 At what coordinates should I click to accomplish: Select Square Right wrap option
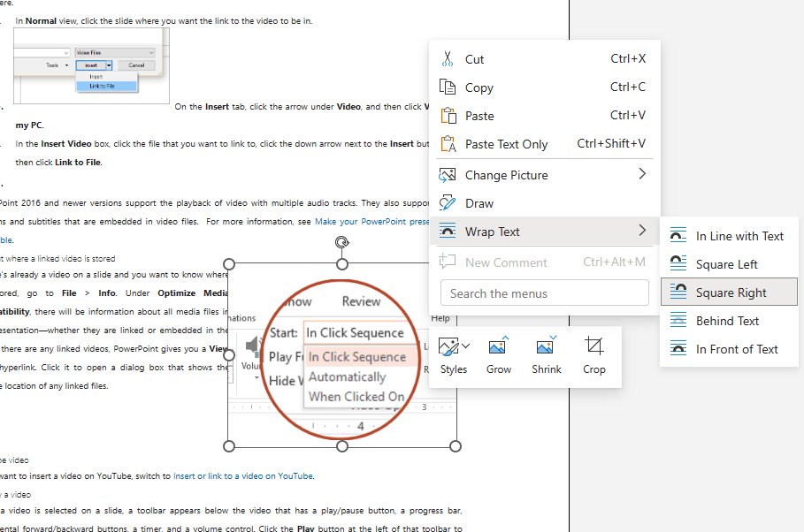point(729,293)
